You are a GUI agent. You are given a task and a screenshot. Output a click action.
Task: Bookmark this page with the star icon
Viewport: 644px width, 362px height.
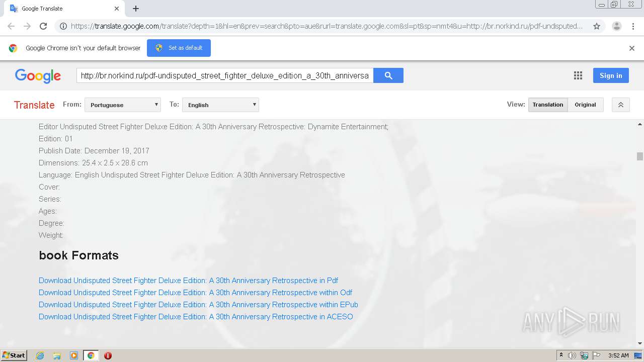point(597,26)
